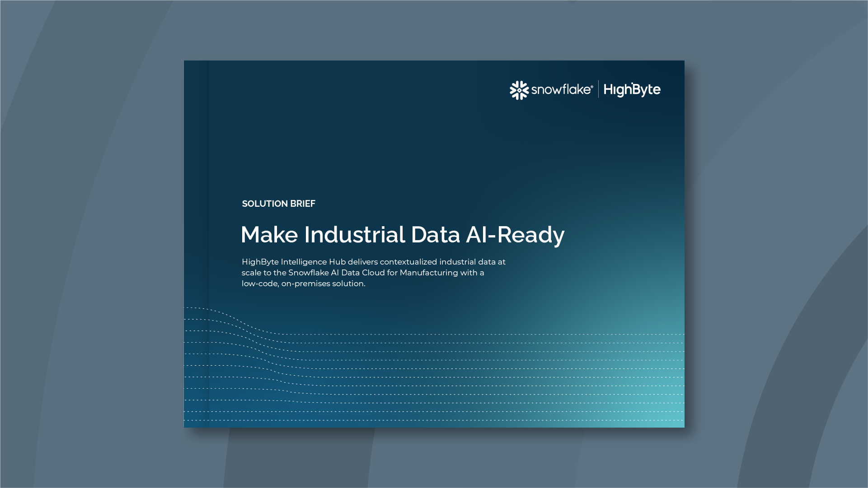
Task: Click the Snowflake snowflake logo icon
Action: coord(519,90)
